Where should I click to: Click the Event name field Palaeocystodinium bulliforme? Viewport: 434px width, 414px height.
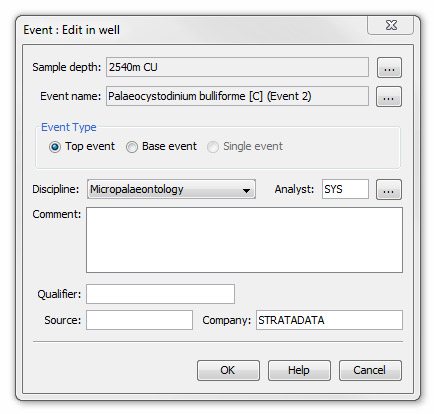pyautogui.click(x=237, y=96)
